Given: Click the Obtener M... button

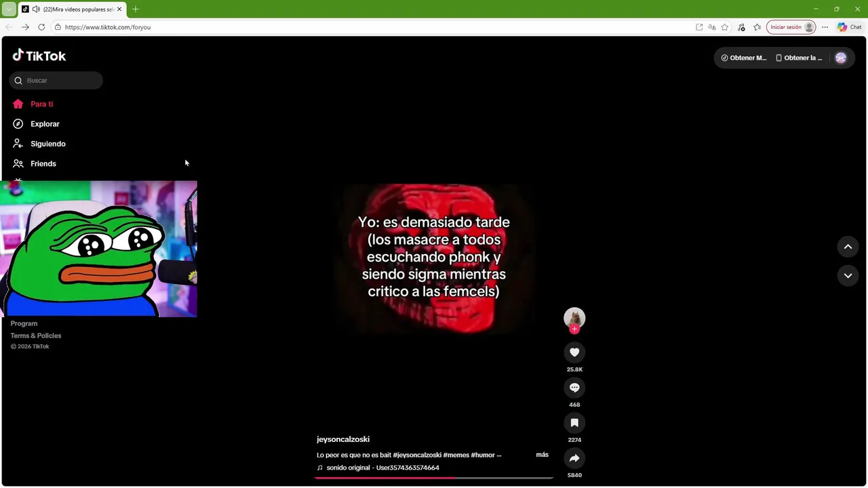Looking at the screenshot, I should click(x=744, y=58).
